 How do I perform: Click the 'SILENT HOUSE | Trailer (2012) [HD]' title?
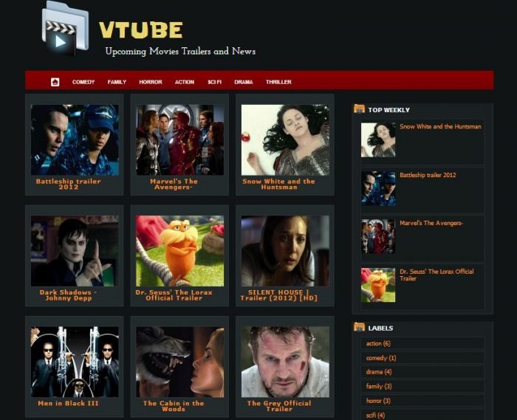(279, 295)
